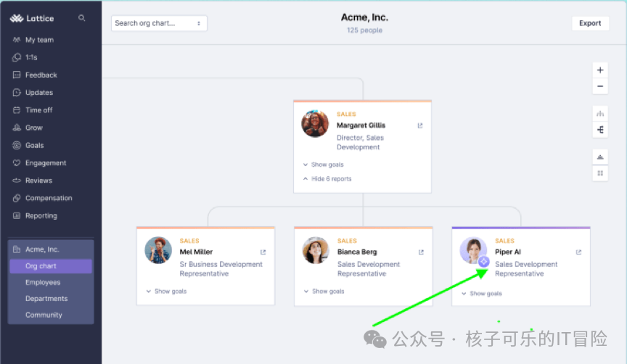Open Employees under Acme, Inc.
627x364 pixels.
(x=43, y=282)
